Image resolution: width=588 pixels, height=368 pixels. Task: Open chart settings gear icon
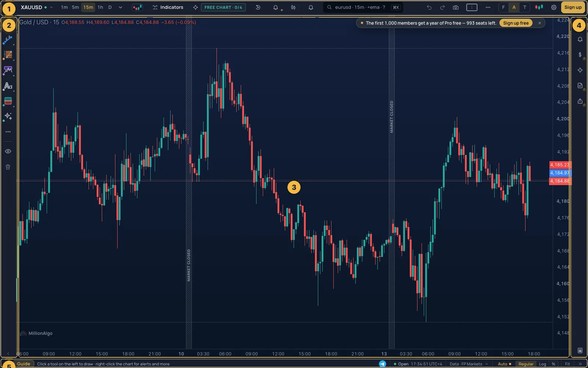click(554, 7)
